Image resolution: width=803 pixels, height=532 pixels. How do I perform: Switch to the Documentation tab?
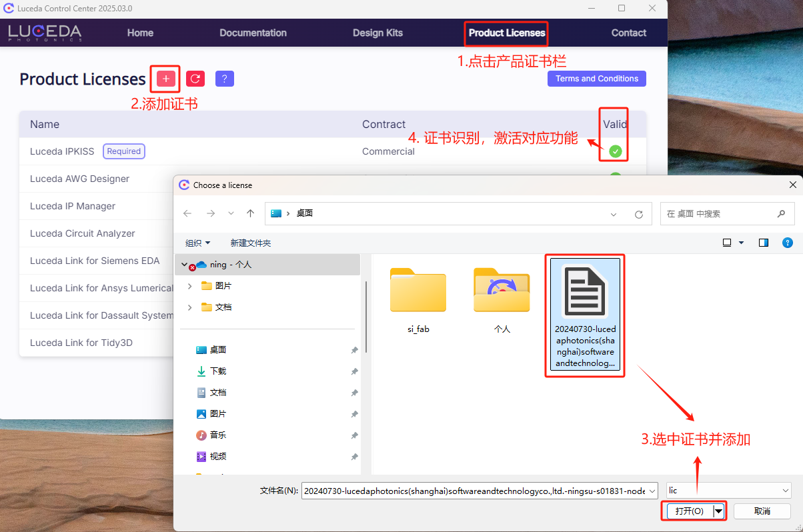pyautogui.click(x=253, y=33)
